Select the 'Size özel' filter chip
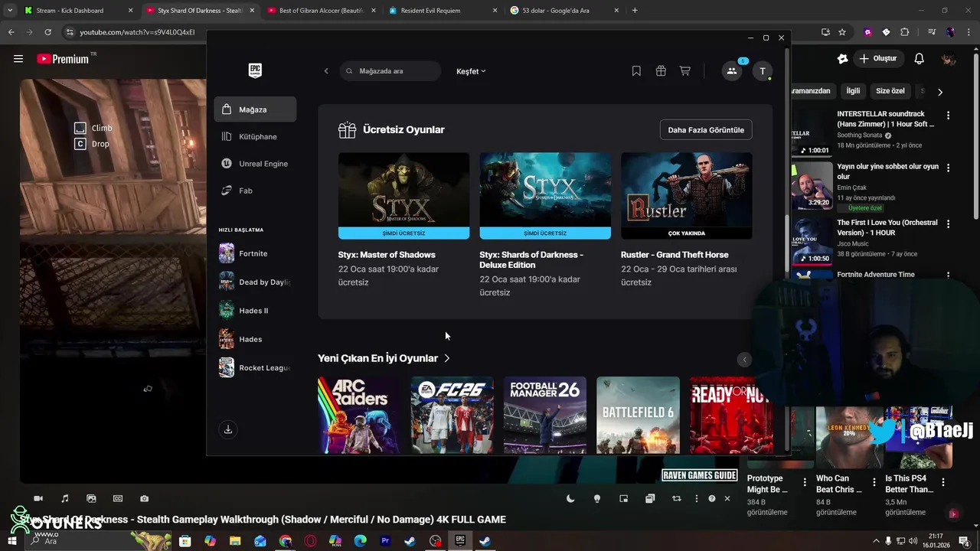Viewport: 980px width, 551px height. point(890,91)
